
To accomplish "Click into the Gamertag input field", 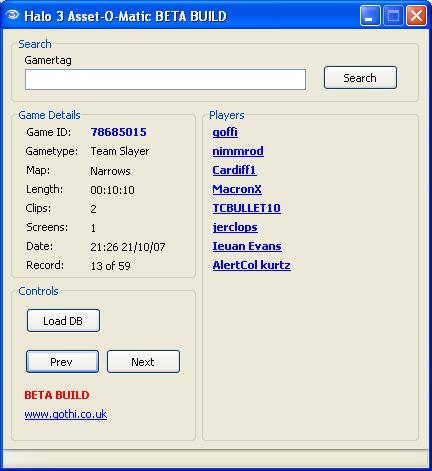I will (165, 79).
